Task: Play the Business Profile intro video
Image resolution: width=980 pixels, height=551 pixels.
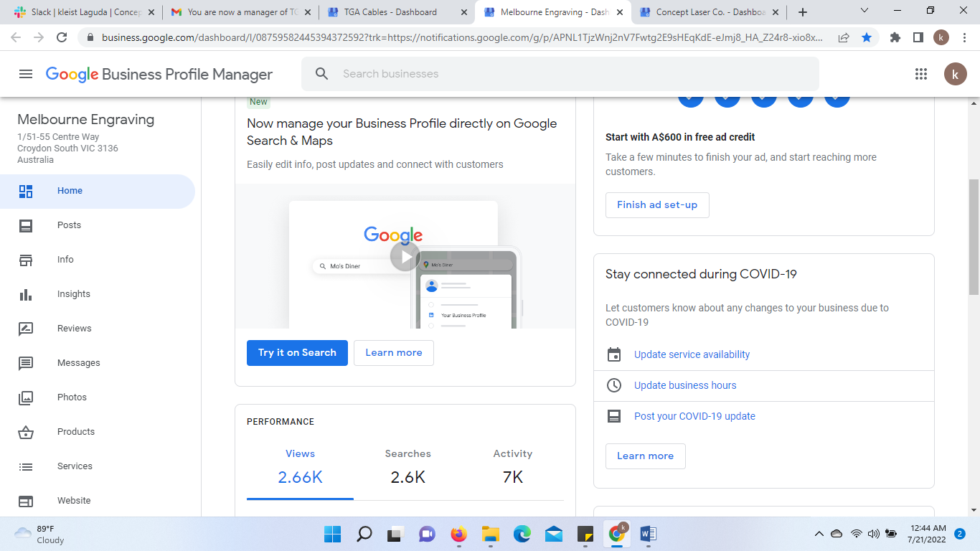Action: pos(405,256)
